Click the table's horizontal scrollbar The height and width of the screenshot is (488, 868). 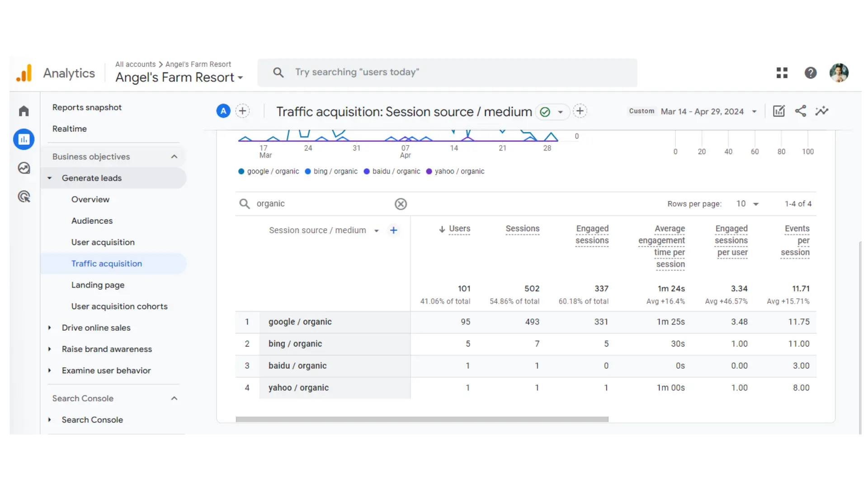(422, 419)
